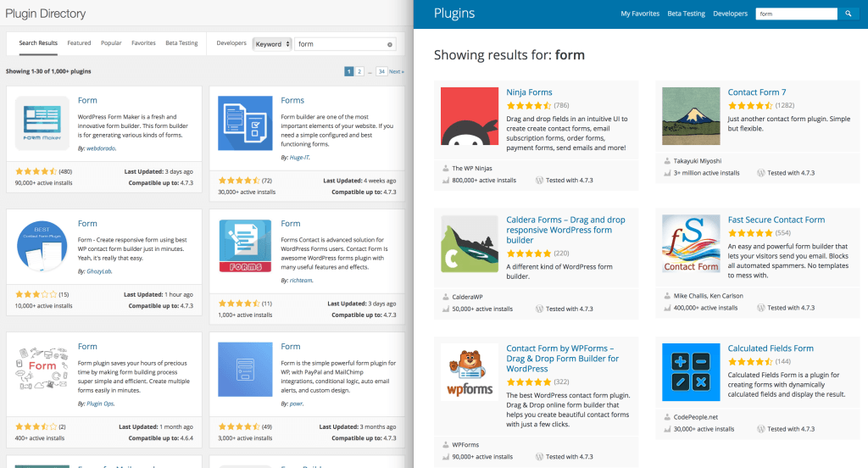This screenshot has height=468, width=868.
Task: Click the Plugin Ops Form doodle icon
Action: coord(42,369)
